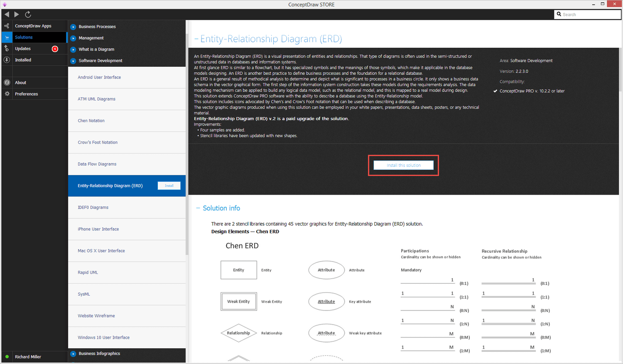The image size is (623, 364).
Task: Select the Solutions menu item
Action: point(24,37)
